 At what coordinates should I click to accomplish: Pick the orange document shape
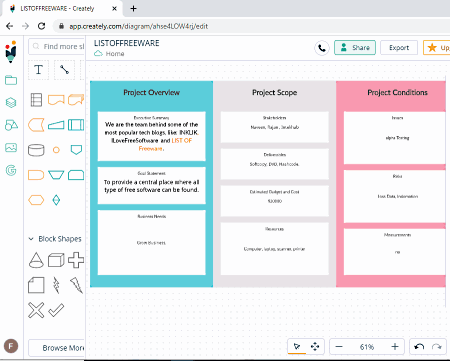point(56,100)
